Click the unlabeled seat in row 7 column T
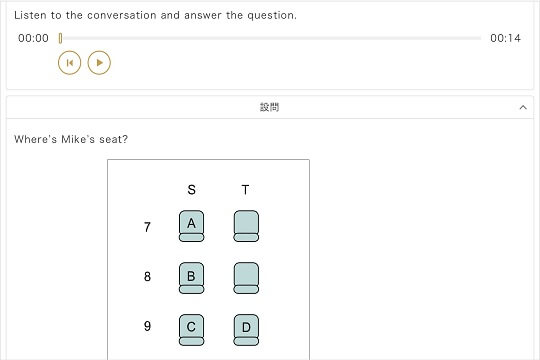Screen dimensions: 540x360 pyautogui.click(x=246, y=226)
